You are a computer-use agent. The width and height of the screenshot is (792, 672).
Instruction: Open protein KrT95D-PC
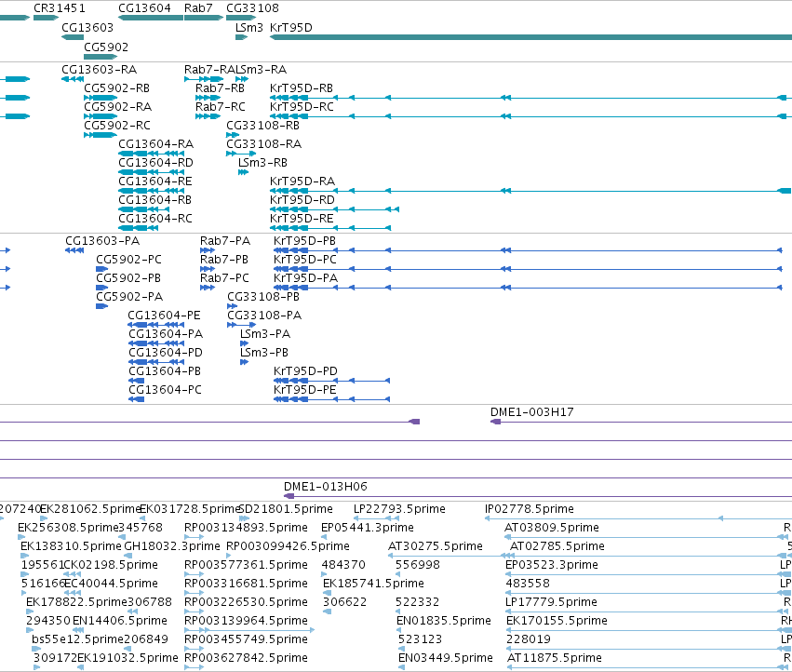(305, 260)
